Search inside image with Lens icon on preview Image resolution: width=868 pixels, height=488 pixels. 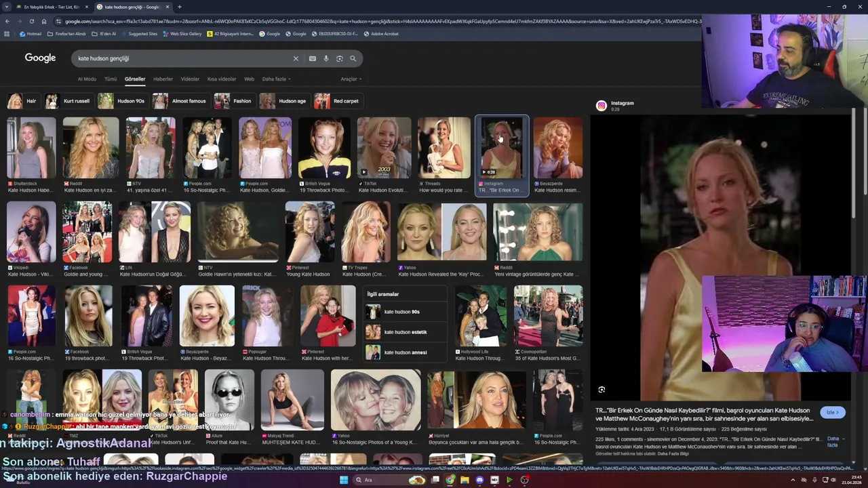[x=601, y=390]
